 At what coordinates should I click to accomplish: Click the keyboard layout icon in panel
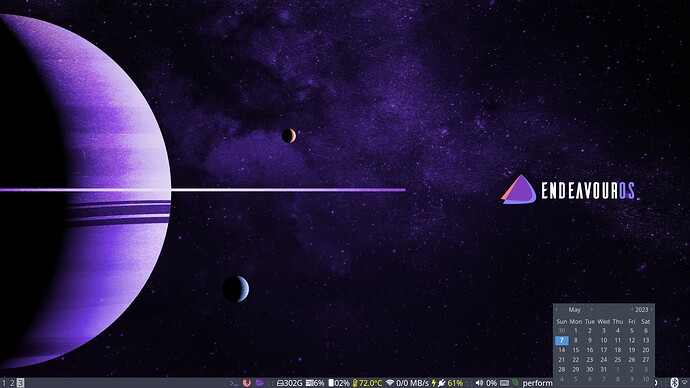click(x=505, y=383)
